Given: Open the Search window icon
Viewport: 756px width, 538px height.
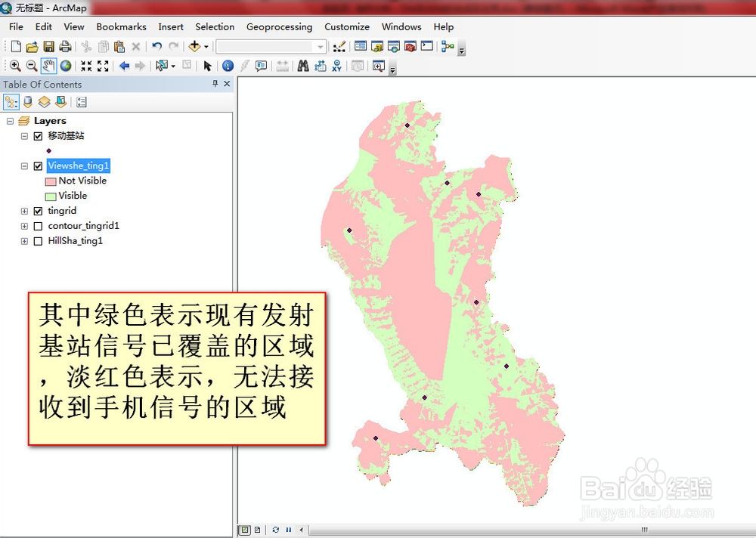Looking at the screenshot, I should click(x=393, y=46).
